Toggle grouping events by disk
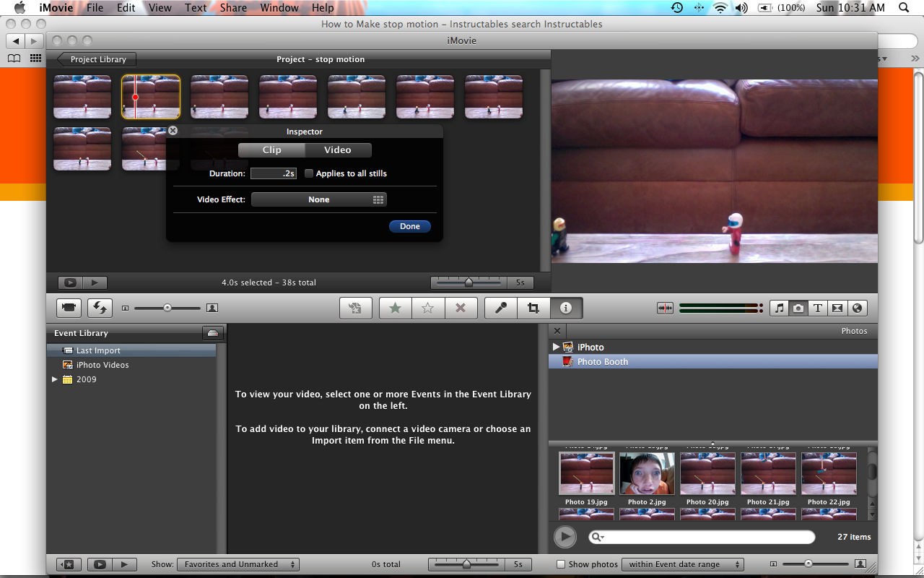This screenshot has width=924, height=578. point(212,333)
